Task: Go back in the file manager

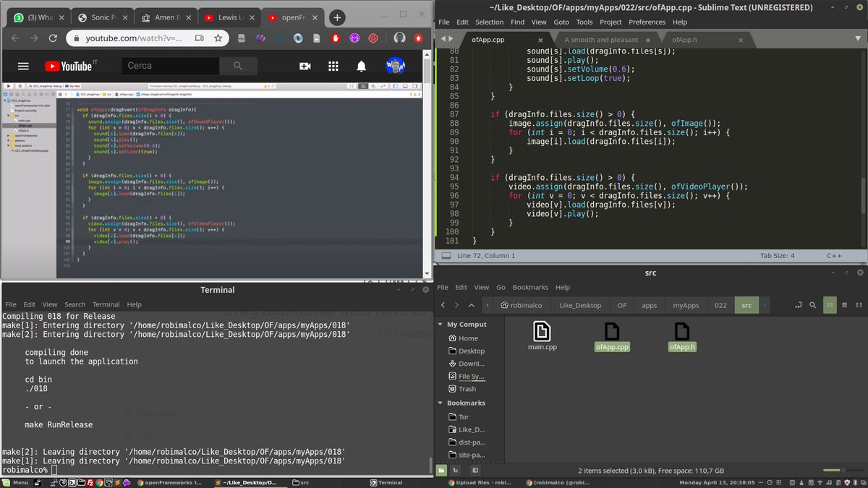Action: pos(444,305)
